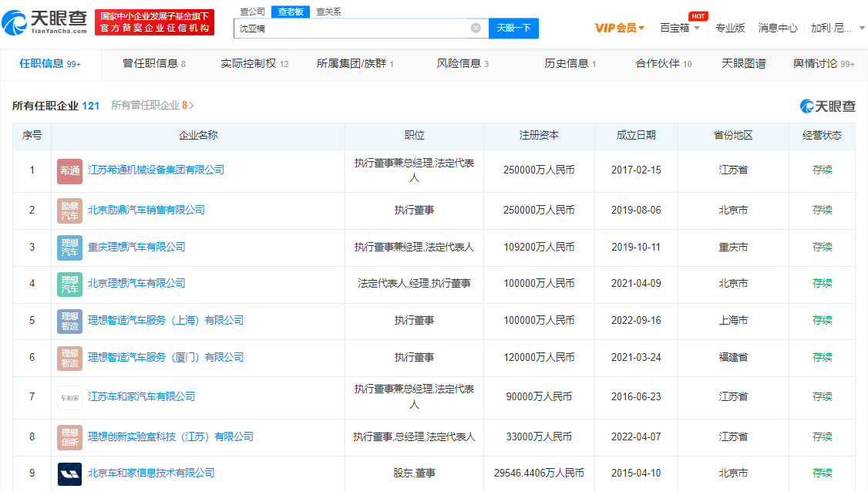Open 理想创新实验室科技（江苏）有限公司 link
868x492 pixels.
point(170,436)
